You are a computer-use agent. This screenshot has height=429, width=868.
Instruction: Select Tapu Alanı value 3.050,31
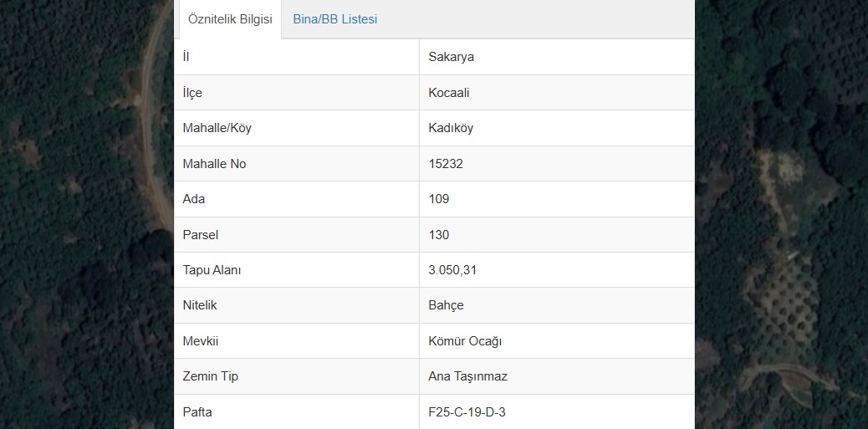tap(453, 270)
